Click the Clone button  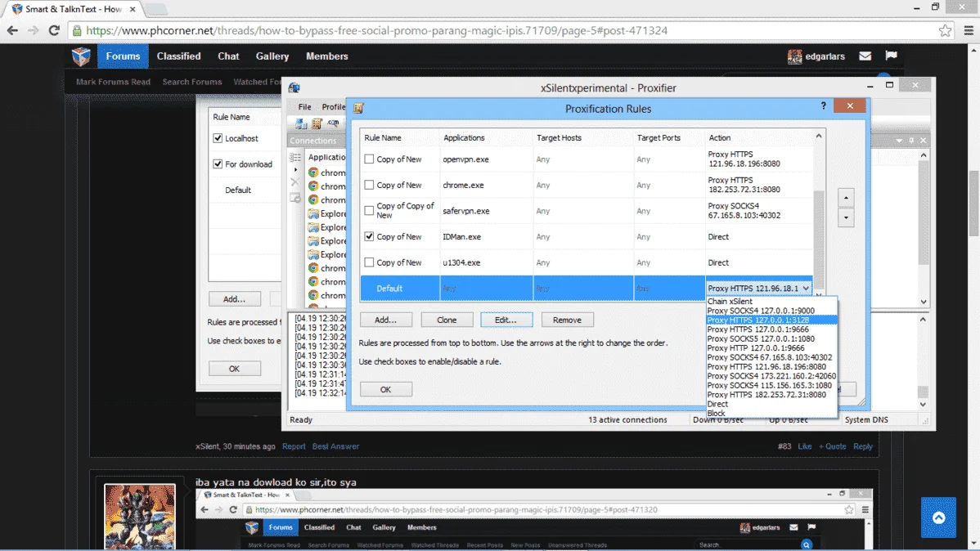pos(447,320)
